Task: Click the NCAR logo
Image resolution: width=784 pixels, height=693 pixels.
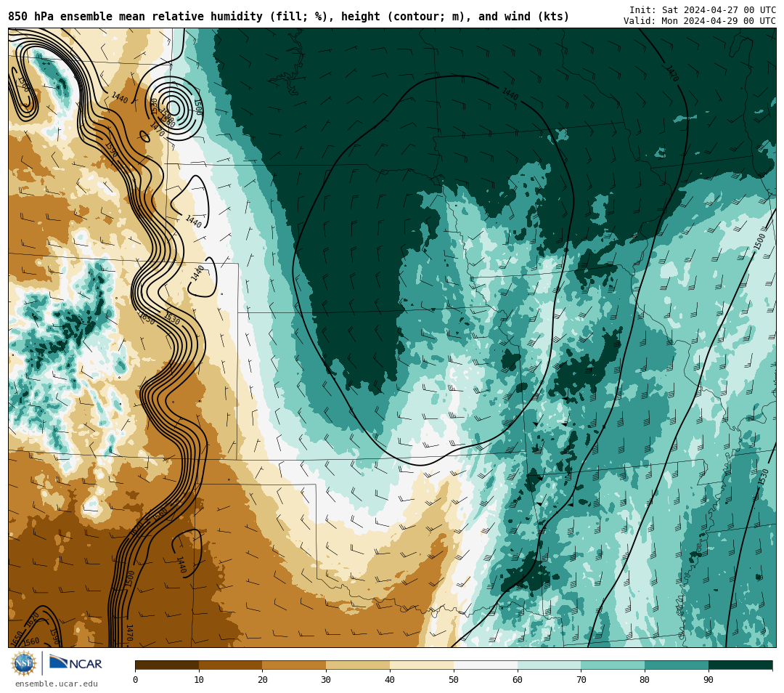Action: (75, 663)
